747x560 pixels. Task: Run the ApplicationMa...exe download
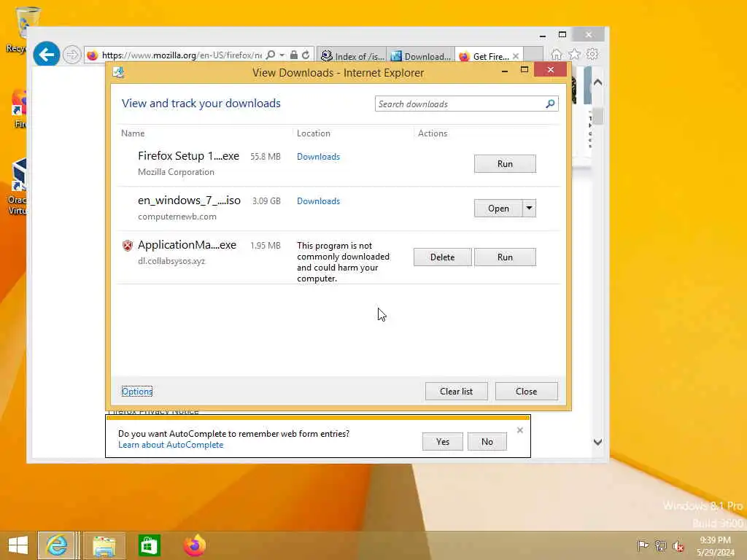(x=505, y=257)
